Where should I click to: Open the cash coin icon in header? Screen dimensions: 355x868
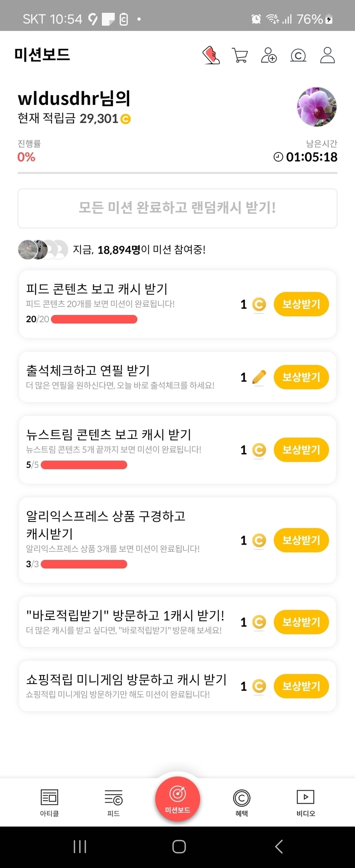coord(298,55)
